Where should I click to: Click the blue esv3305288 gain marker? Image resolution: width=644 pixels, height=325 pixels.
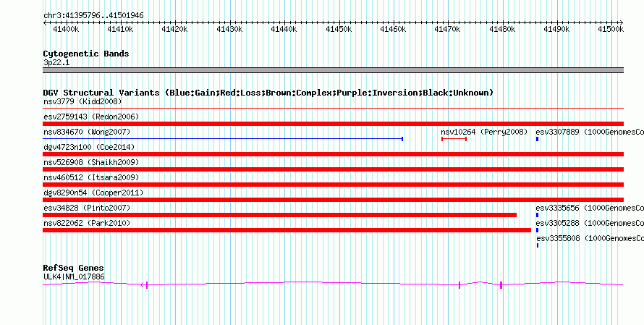tap(537, 230)
